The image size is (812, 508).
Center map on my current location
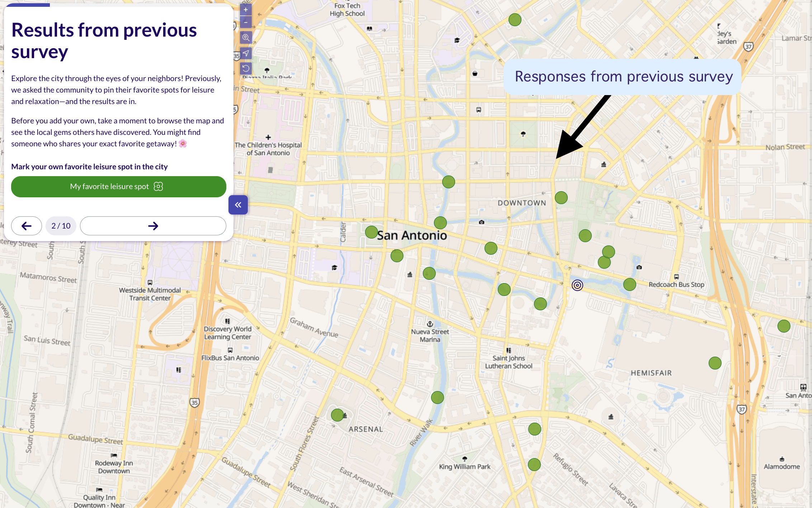[x=246, y=53]
